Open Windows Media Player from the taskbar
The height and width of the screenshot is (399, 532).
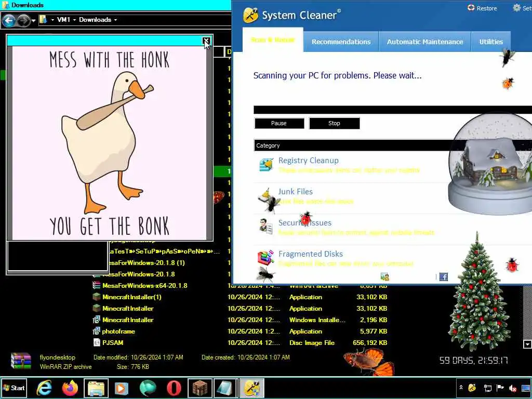pyautogui.click(x=122, y=388)
